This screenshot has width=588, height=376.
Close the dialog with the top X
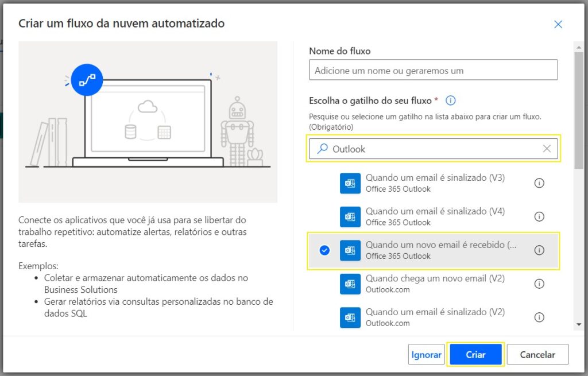pos(558,24)
